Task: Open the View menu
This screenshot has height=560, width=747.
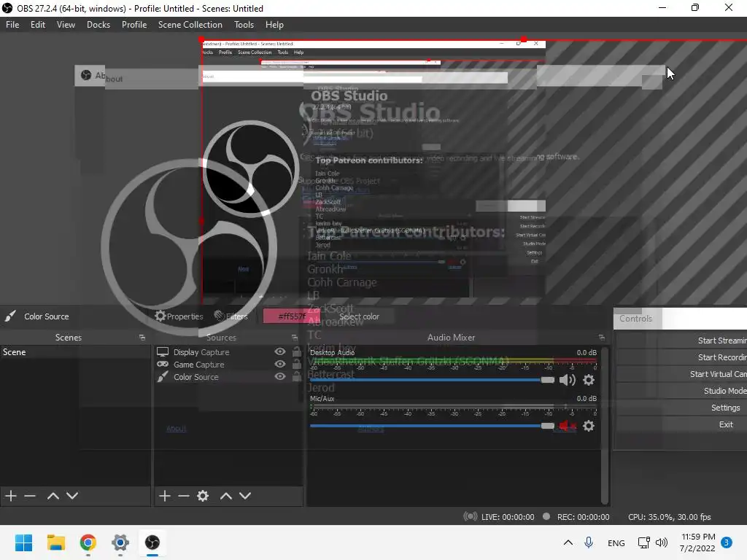Action: (66, 25)
